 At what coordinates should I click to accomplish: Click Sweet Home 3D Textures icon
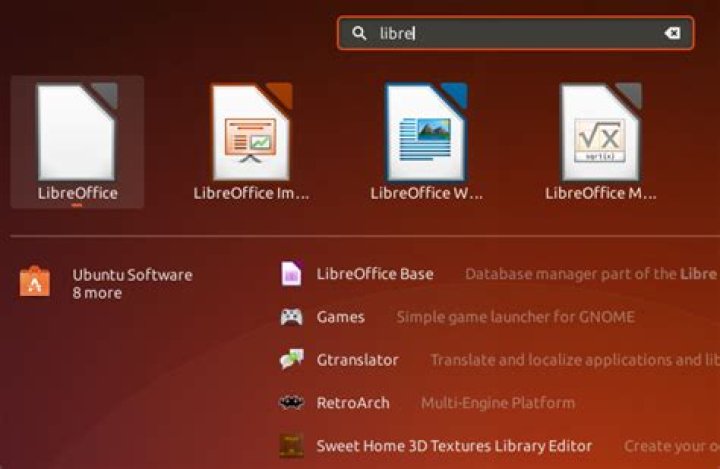click(x=292, y=446)
